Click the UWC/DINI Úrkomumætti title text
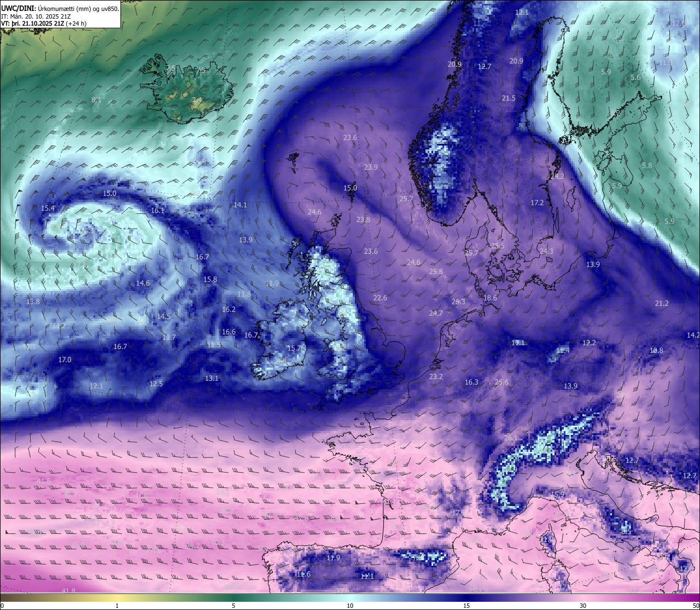Screen dimensions: 700x610 pyautogui.click(x=60, y=8)
